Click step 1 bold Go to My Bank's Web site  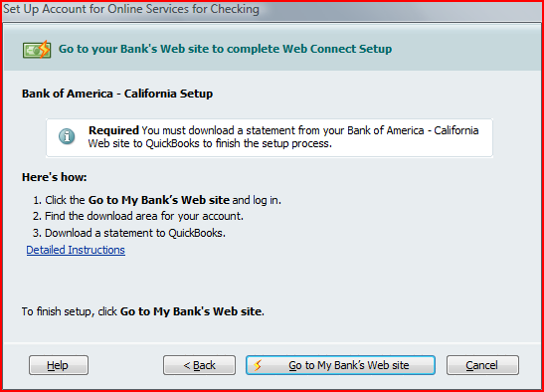tap(159, 200)
